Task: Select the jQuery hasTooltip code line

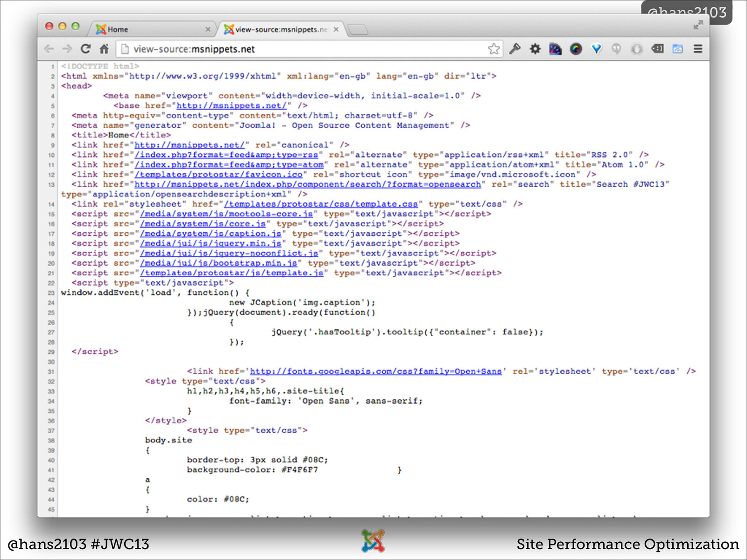Action: point(407,332)
